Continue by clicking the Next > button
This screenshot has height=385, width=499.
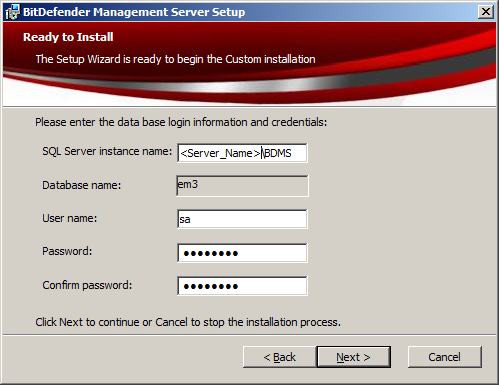coord(353,357)
